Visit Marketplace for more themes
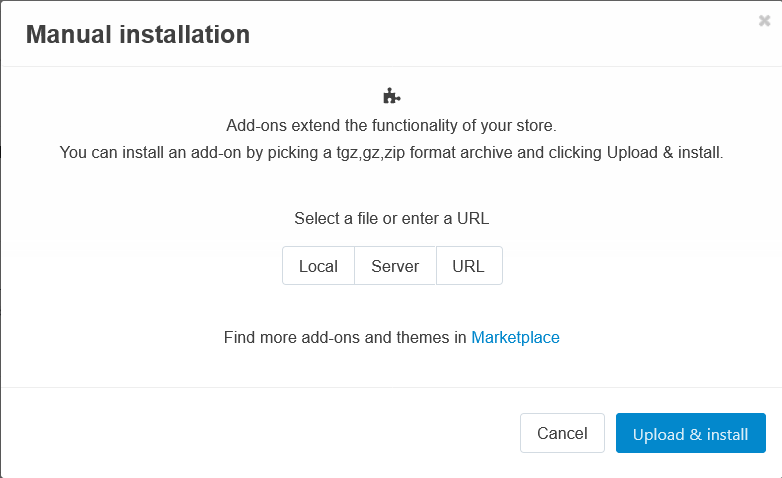 [x=515, y=337]
